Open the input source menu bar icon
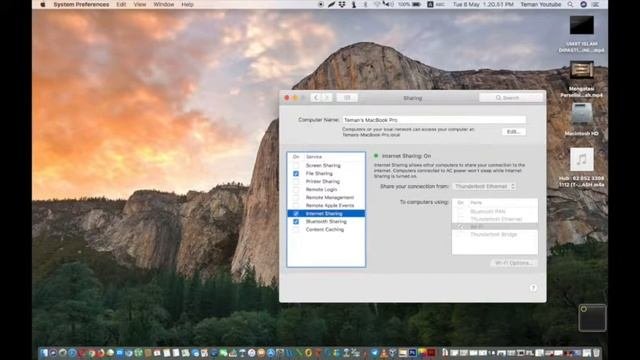The width and height of the screenshot is (640, 360). pyautogui.click(x=430, y=4)
